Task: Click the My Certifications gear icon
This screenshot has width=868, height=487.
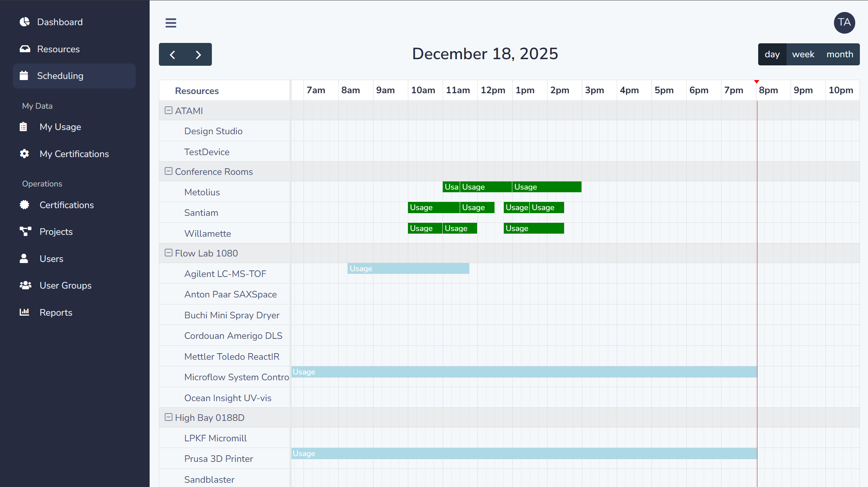Action: pos(24,154)
